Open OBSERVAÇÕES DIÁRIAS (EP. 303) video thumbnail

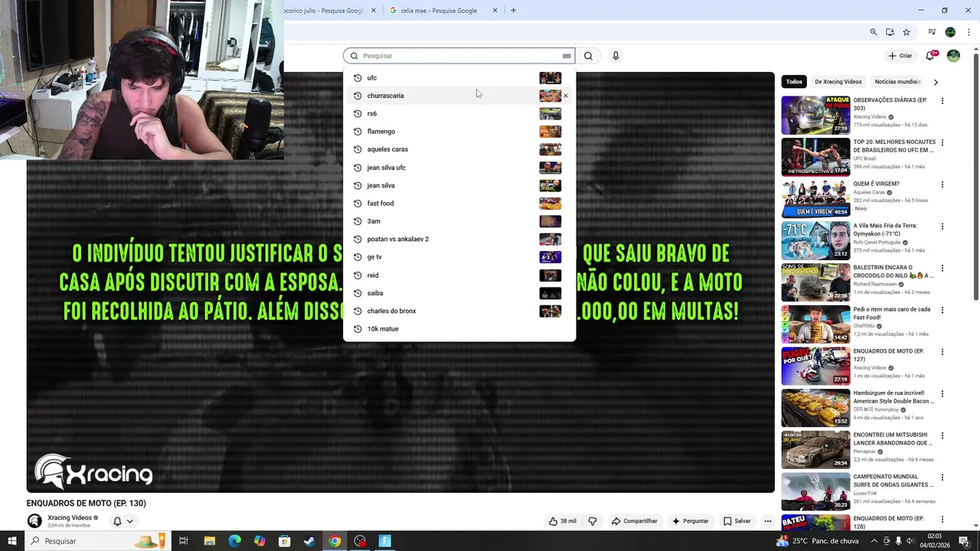(x=815, y=115)
